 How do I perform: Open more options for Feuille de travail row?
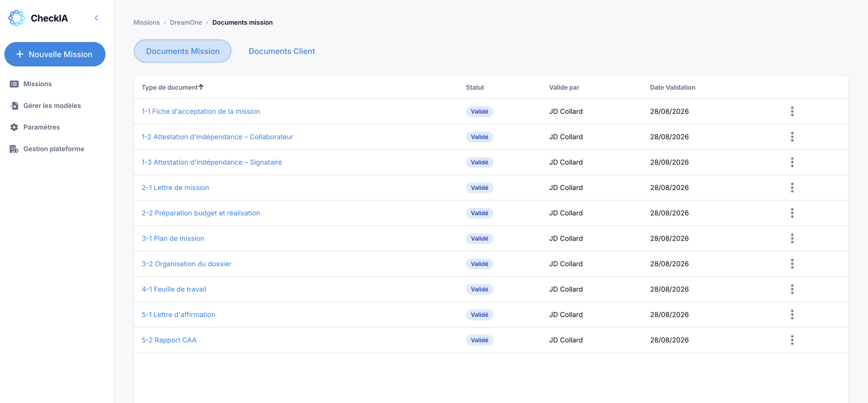[x=792, y=289]
